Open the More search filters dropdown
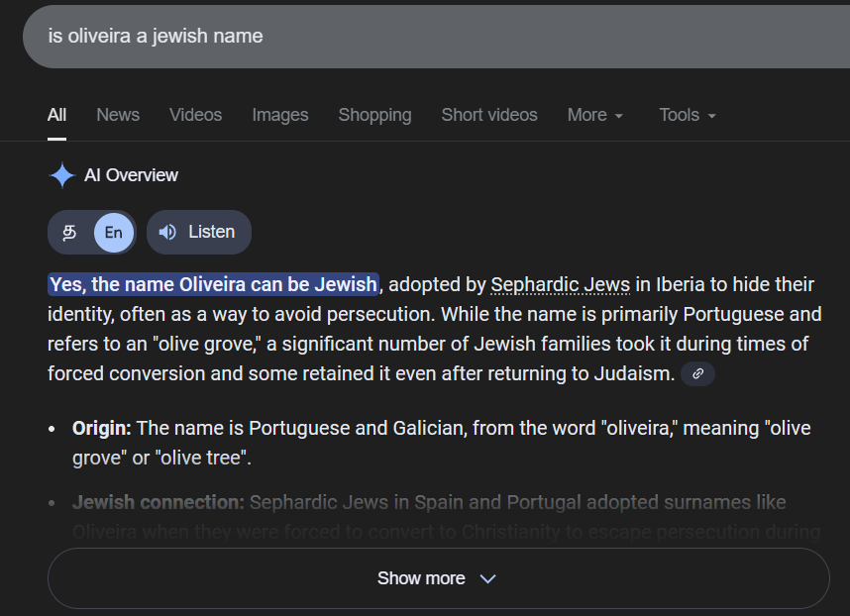 click(x=594, y=115)
